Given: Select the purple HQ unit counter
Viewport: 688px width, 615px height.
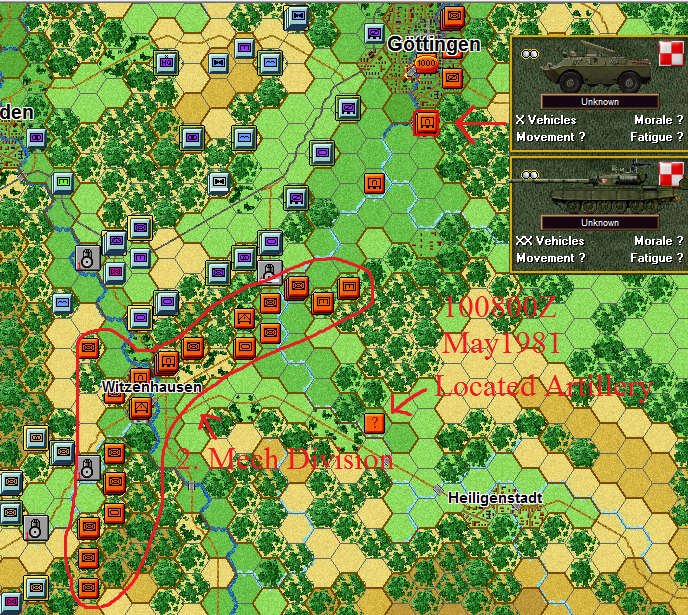Looking at the screenshot, I should [x=166, y=62].
